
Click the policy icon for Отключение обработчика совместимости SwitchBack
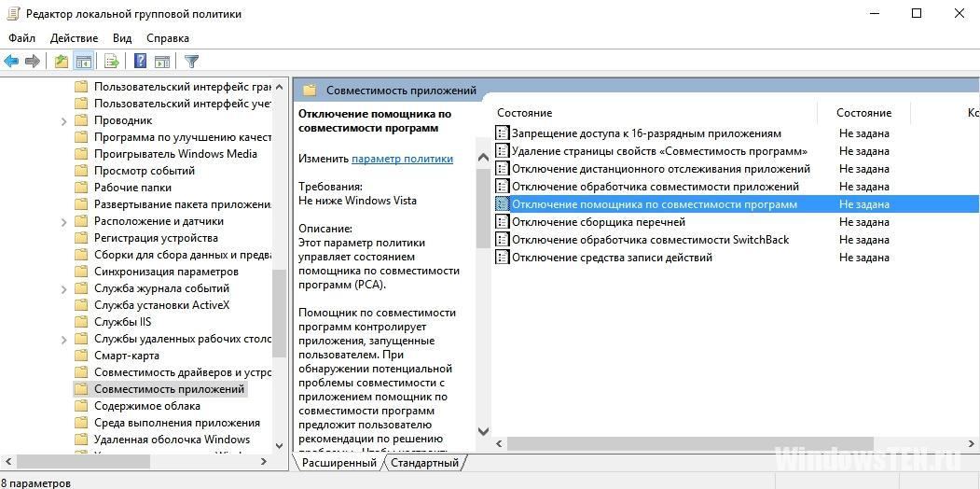pos(502,240)
